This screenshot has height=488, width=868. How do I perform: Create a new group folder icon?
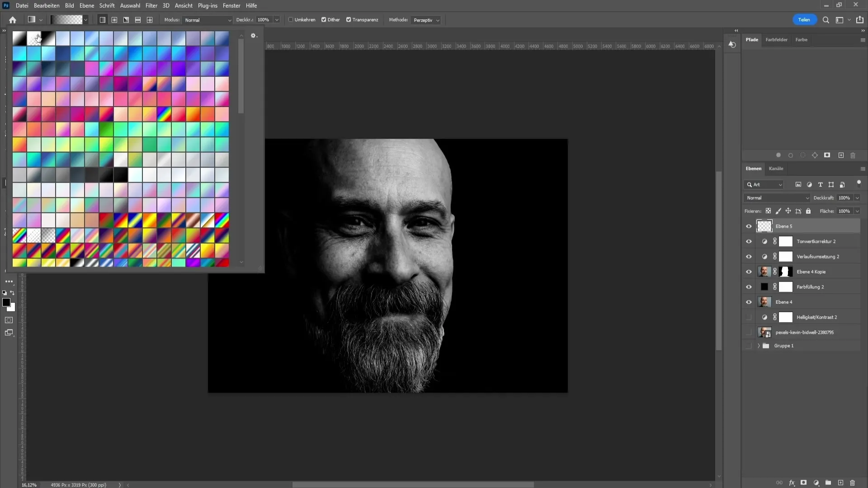828,483
